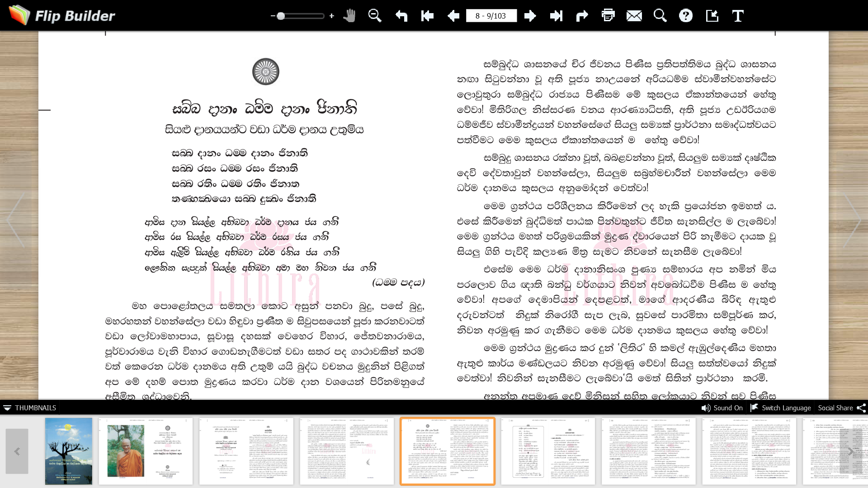Jump to the last page

(556, 16)
